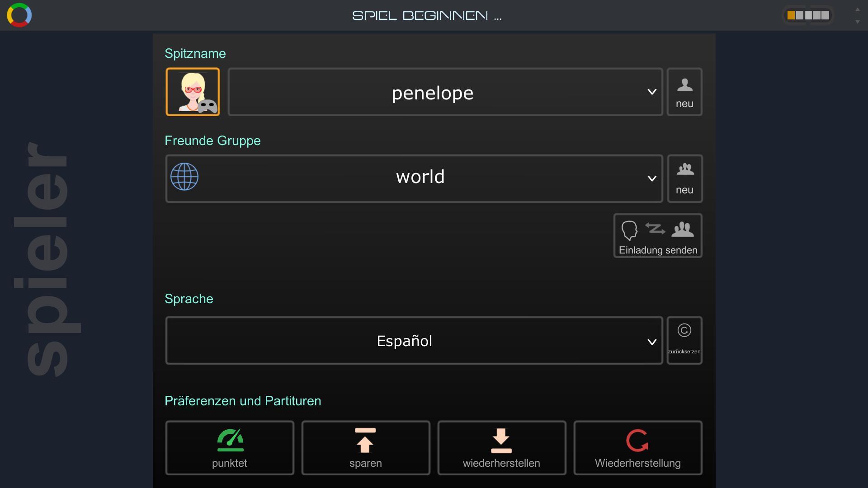Click sparen upload button
The width and height of the screenshot is (868, 488).
click(366, 448)
